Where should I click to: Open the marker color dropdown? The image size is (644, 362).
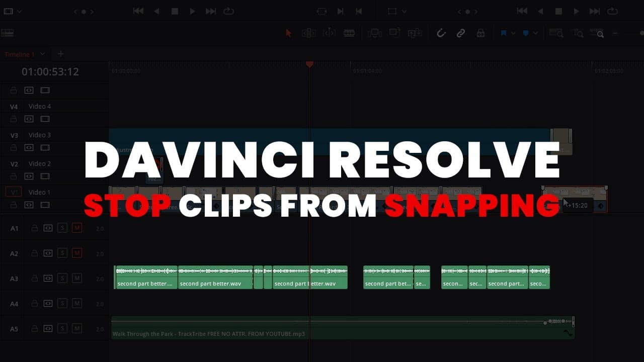[535, 33]
